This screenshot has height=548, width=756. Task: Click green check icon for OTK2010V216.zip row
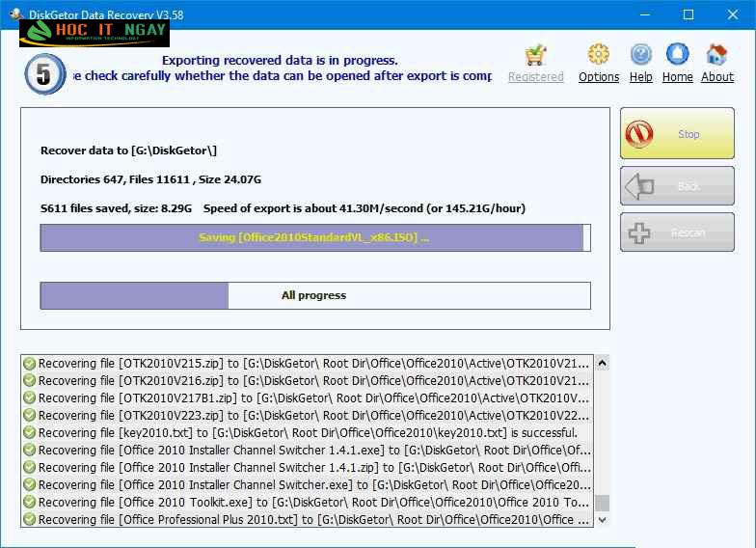point(29,380)
